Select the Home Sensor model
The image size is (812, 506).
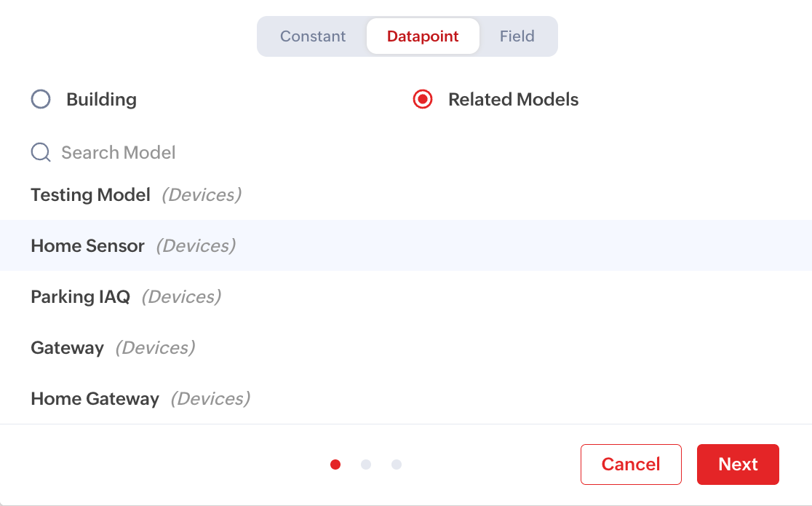pos(88,246)
